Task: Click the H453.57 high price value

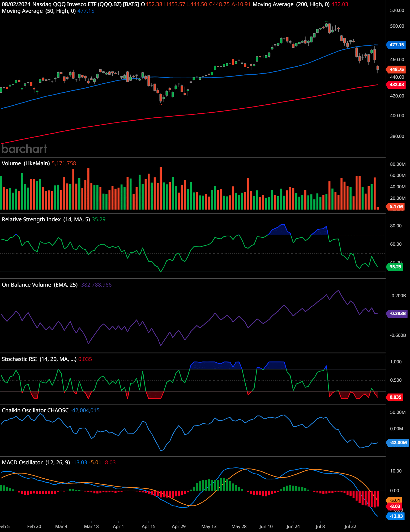Action: click(x=175, y=4)
